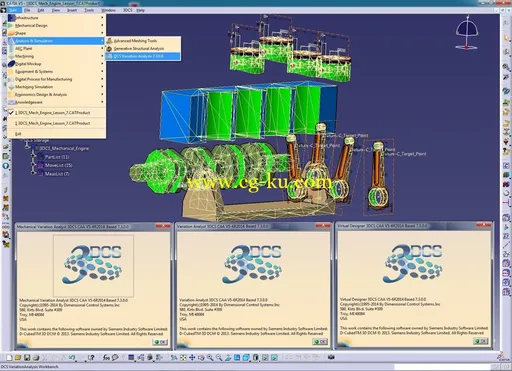Close the Virtual Designer dialog
This screenshot has height=371, width=512.
coord(483,226)
